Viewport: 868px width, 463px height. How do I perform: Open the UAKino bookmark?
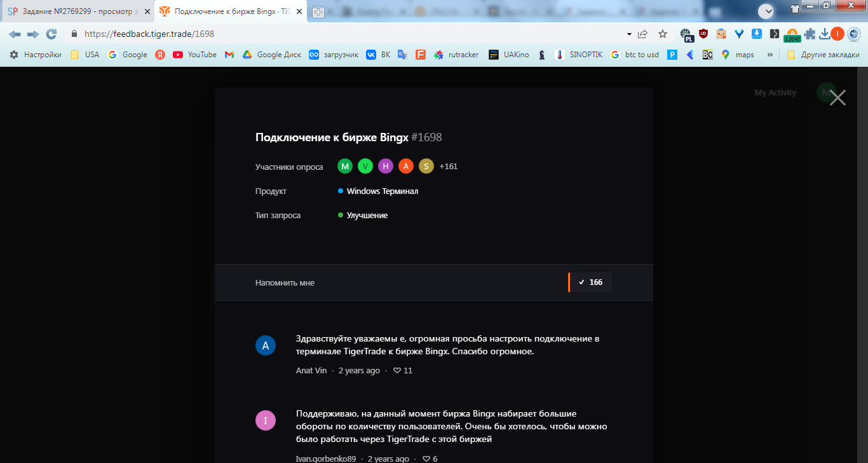pyautogui.click(x=509, y=55)
